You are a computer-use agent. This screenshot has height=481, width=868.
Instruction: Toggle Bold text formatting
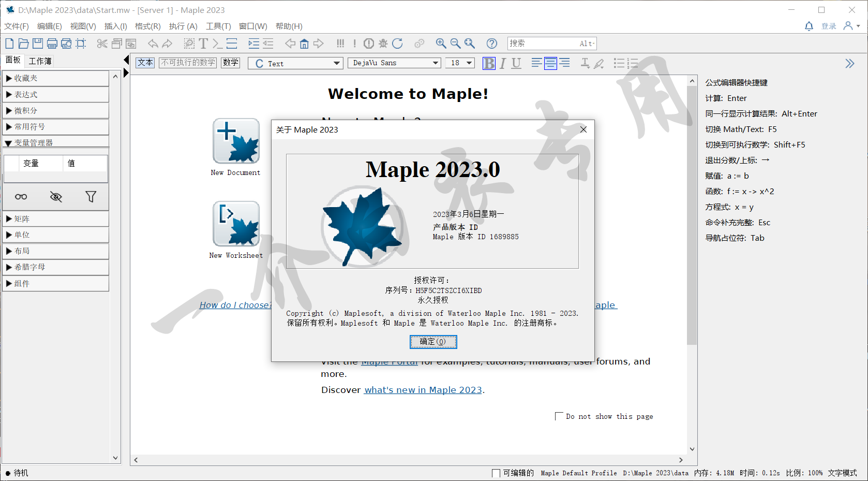pyautogui.click(x=489, y=63)
